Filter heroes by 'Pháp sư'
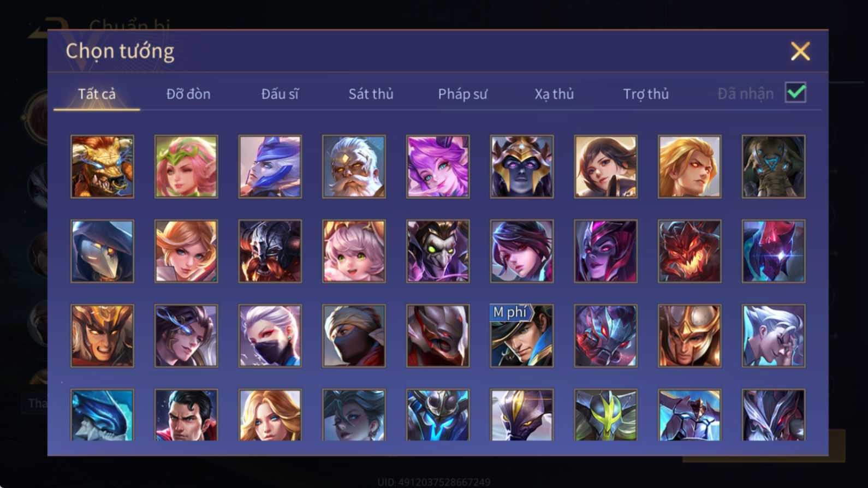 [x=462, y=94]
